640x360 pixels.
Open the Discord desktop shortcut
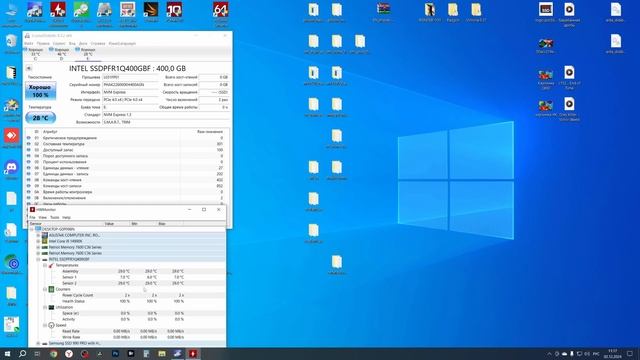(x=11, y=167)
